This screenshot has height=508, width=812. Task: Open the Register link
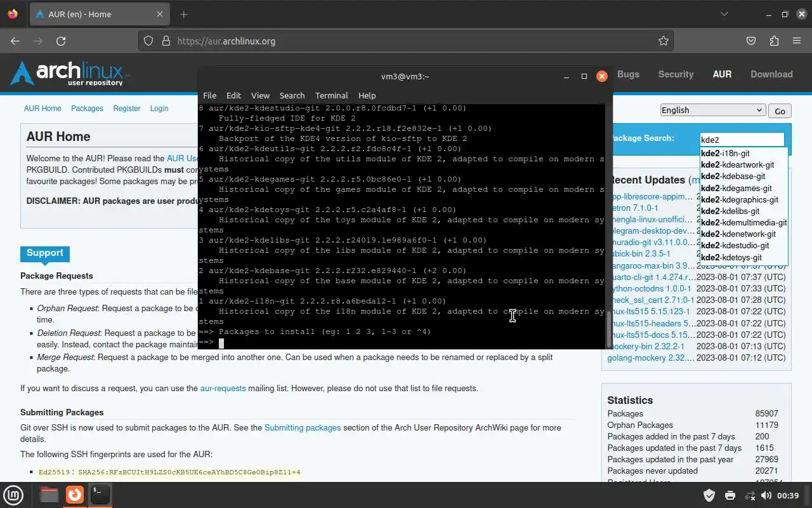127,108
